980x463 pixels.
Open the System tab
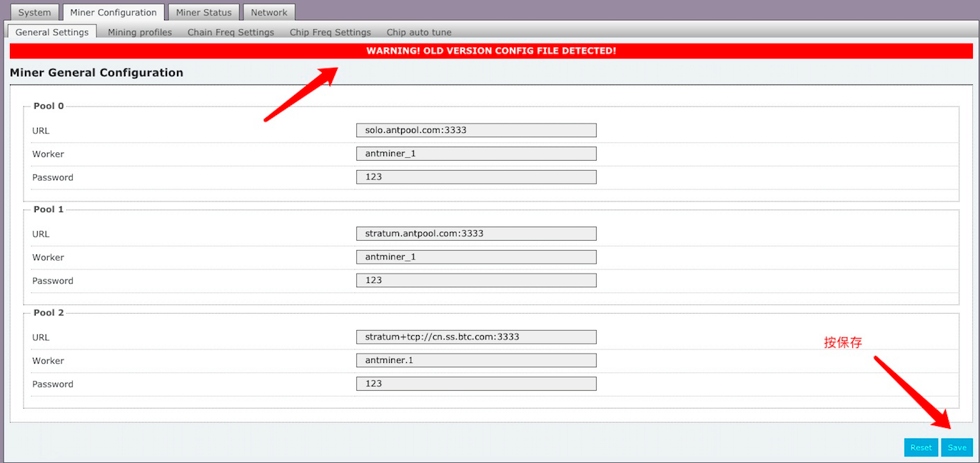click(x=34, y=12)
